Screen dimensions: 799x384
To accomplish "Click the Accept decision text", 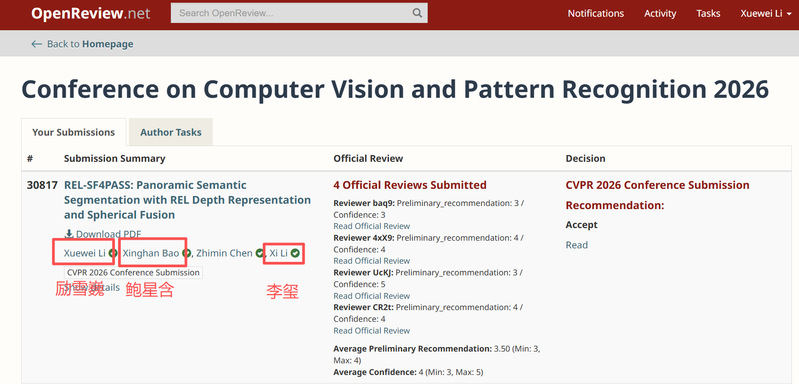I will [581, 225].
